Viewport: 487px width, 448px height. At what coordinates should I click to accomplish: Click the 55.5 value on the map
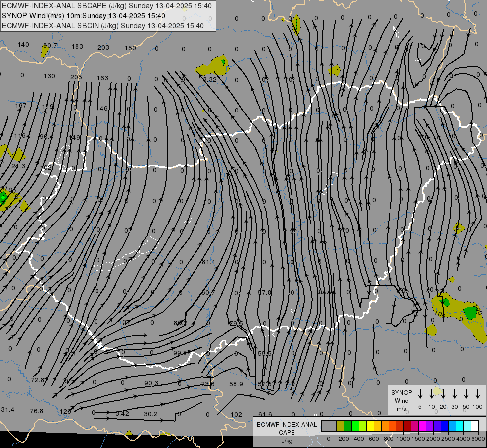click(x=264, y=353)
